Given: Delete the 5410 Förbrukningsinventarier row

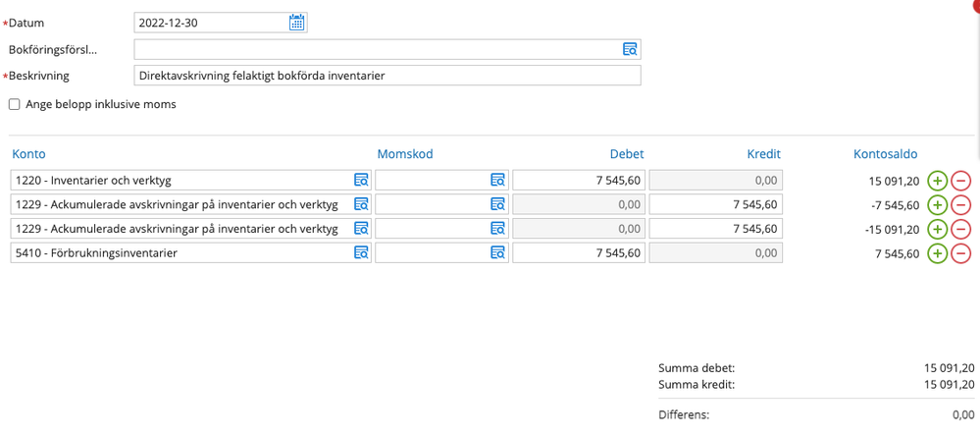Looking at the screenshot, I should tap(961, 253).
